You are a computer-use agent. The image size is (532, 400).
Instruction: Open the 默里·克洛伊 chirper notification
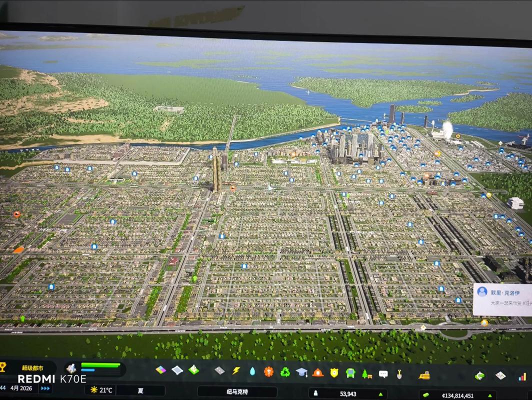click(502, 298)
